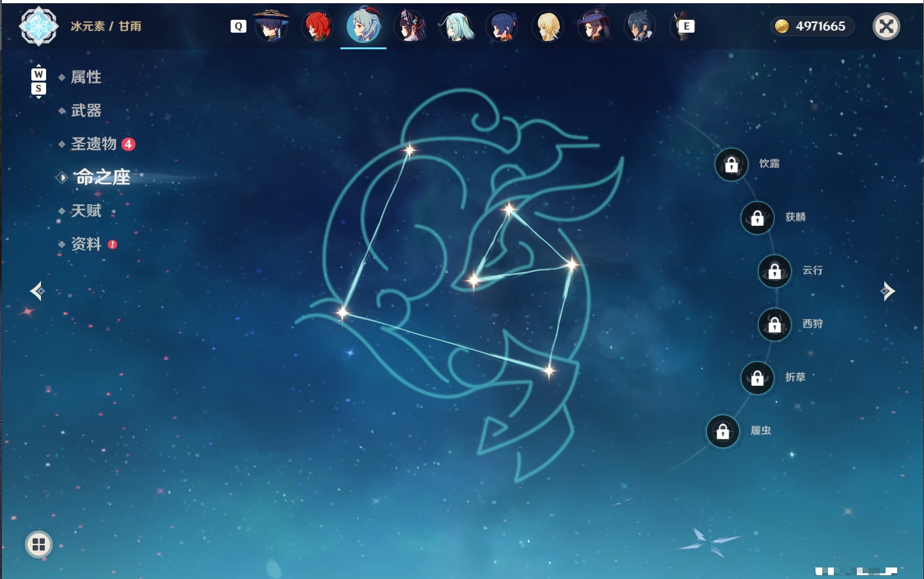Screen dimensions: 924x579
Task: Open the 资料 profile menu
Action: pos(86,244)
